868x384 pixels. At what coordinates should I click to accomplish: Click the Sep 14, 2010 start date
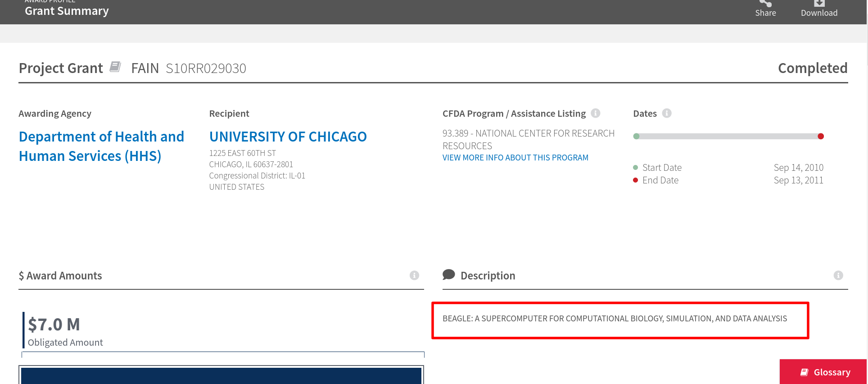[799, 168]
